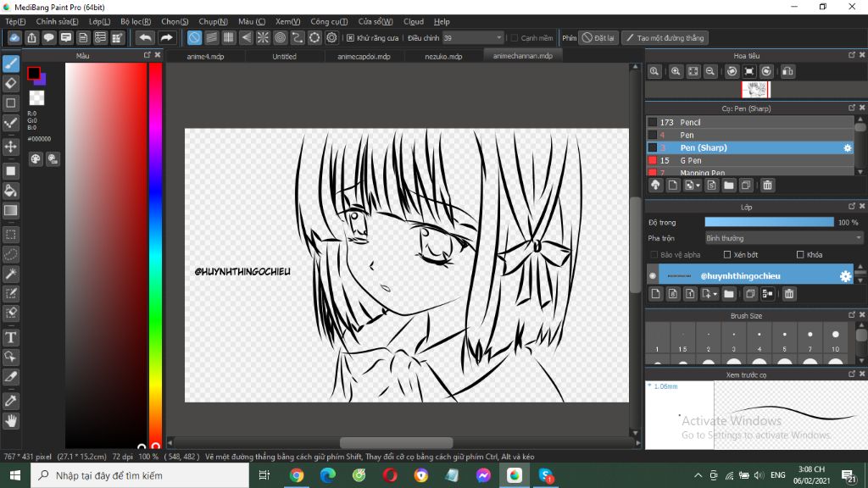The height and width of the screenshot is (488, 868).
Task: Expand the add layer dropdown arrow
Action: [x=715, y=294]
